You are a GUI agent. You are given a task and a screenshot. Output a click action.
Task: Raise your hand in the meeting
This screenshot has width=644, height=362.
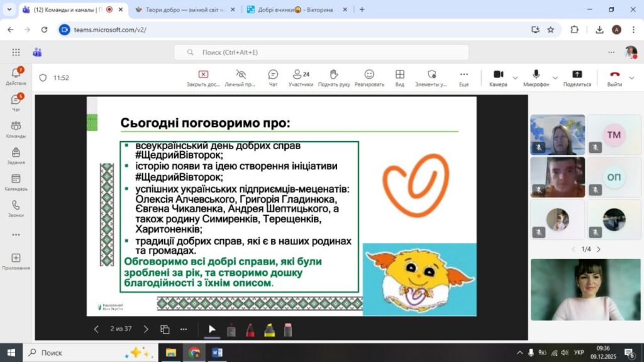(x=334, y=77)
